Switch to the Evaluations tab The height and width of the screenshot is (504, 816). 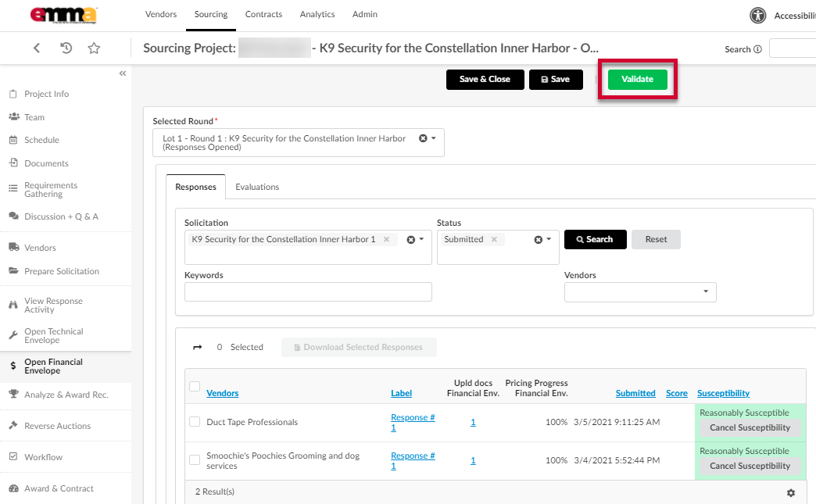pyautogui.click(x=257, y=187)
